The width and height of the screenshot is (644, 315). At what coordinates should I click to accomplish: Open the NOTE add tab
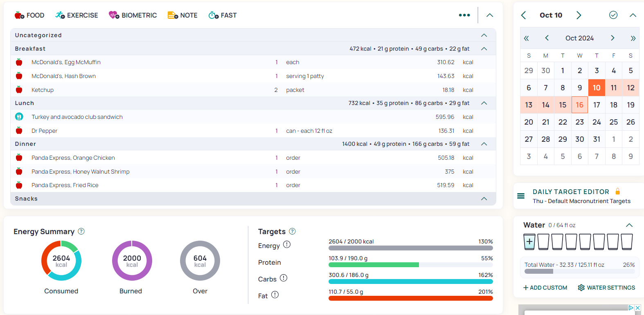tap(182, 15)
